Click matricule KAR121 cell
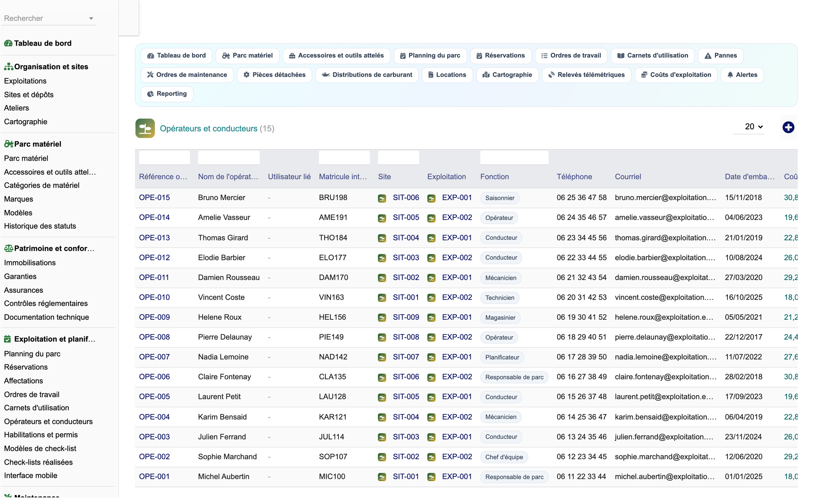The width and height of the screenshot is (815, 504). click(333, 417)
